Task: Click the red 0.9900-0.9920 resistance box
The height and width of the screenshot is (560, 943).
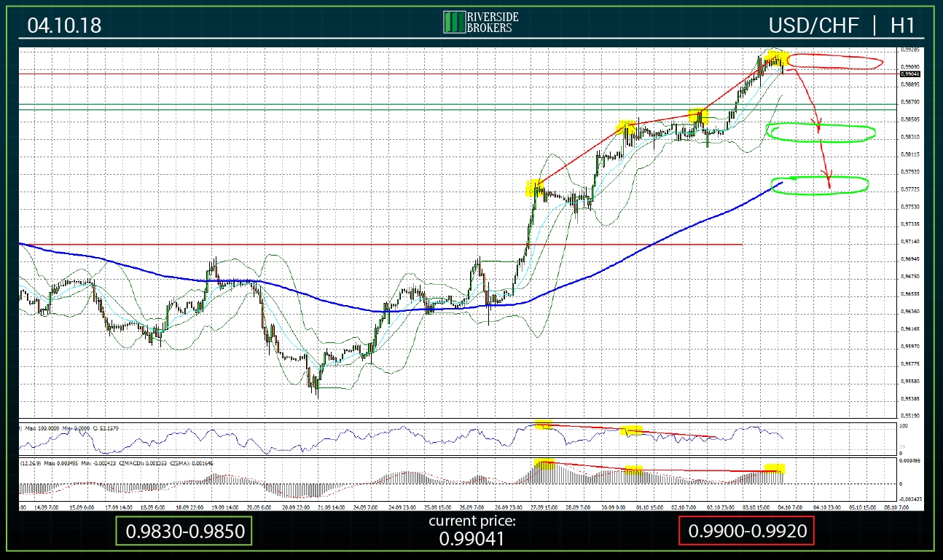Action: point(746,531)
